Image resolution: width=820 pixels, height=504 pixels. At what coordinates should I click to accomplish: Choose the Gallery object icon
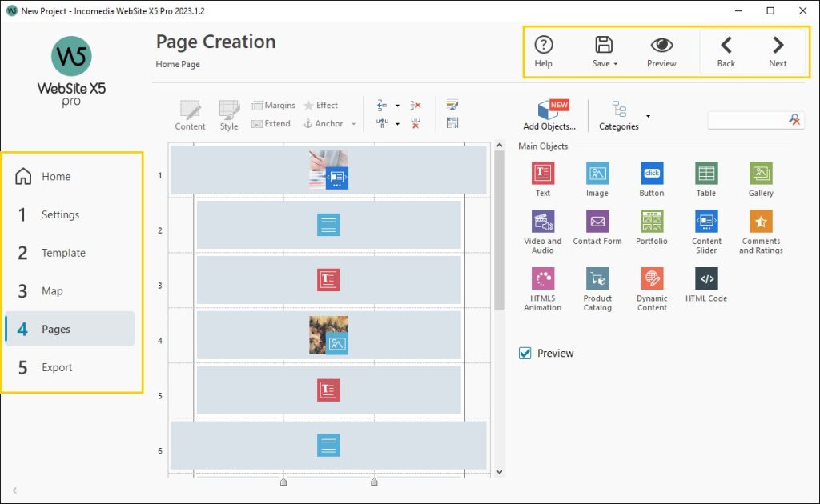(761, 174)
